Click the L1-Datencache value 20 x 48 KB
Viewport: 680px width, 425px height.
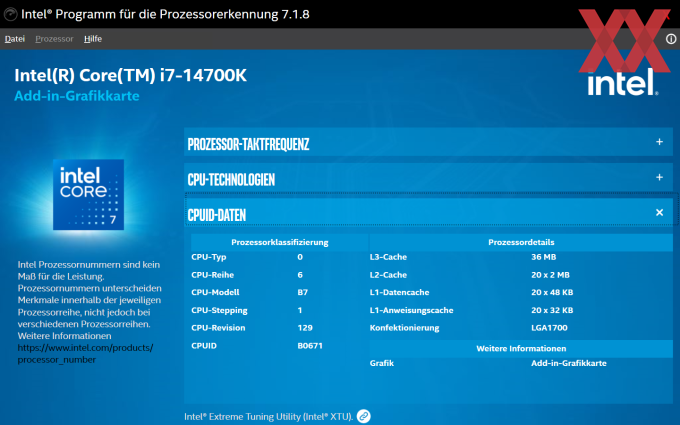[552, 292]
